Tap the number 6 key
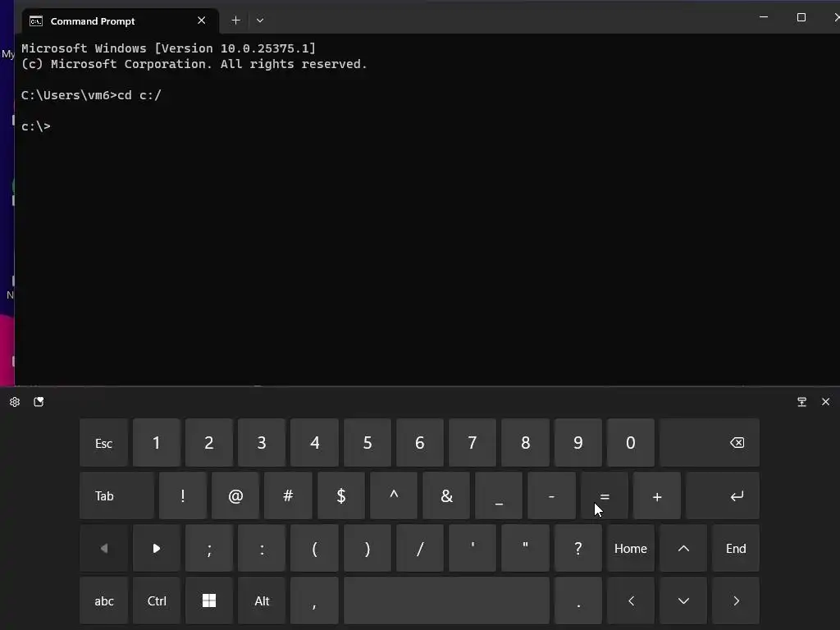Image resolution: width=840 pixels, height=630 pixels. pos(420,443)
